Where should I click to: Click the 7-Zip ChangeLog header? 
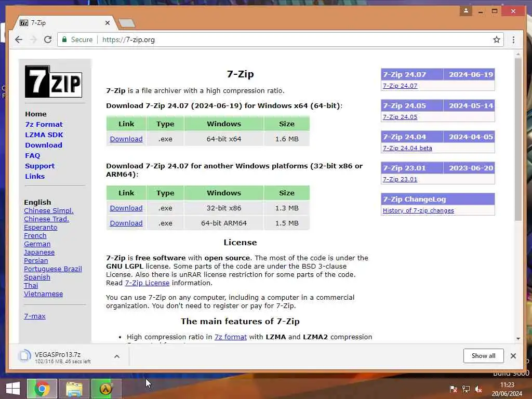[437, 199]
